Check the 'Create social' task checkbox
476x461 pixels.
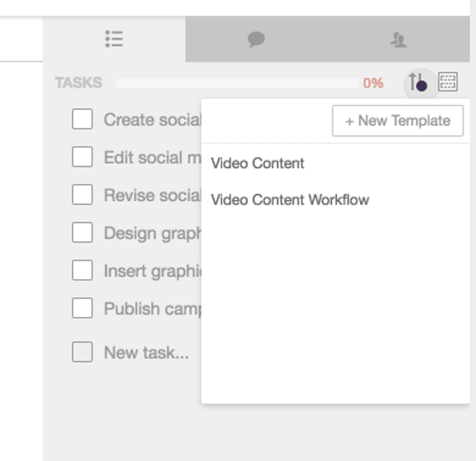click(82, 119)
